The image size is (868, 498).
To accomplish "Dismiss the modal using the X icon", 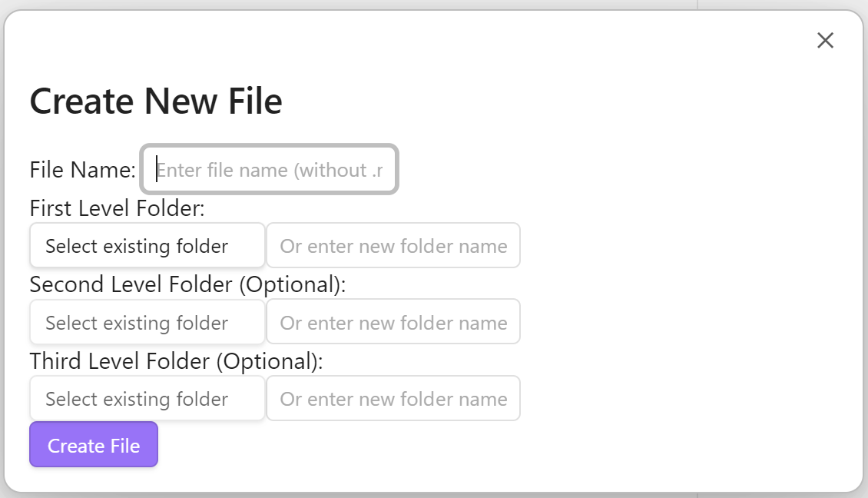I will 825,41.
